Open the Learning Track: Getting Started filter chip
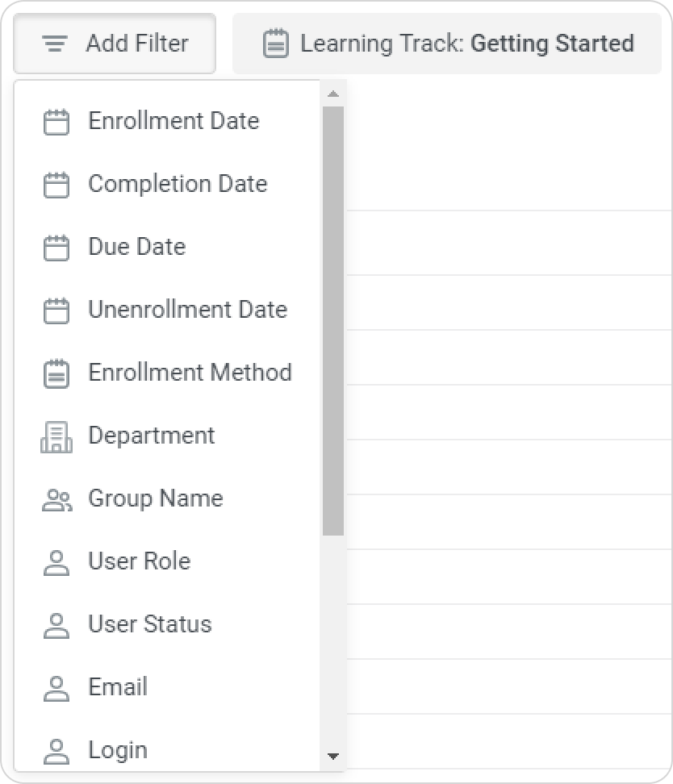 tap(446, 44)
